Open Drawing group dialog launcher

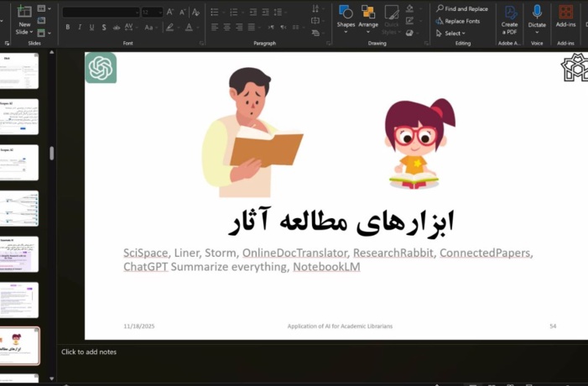(426, 44)
